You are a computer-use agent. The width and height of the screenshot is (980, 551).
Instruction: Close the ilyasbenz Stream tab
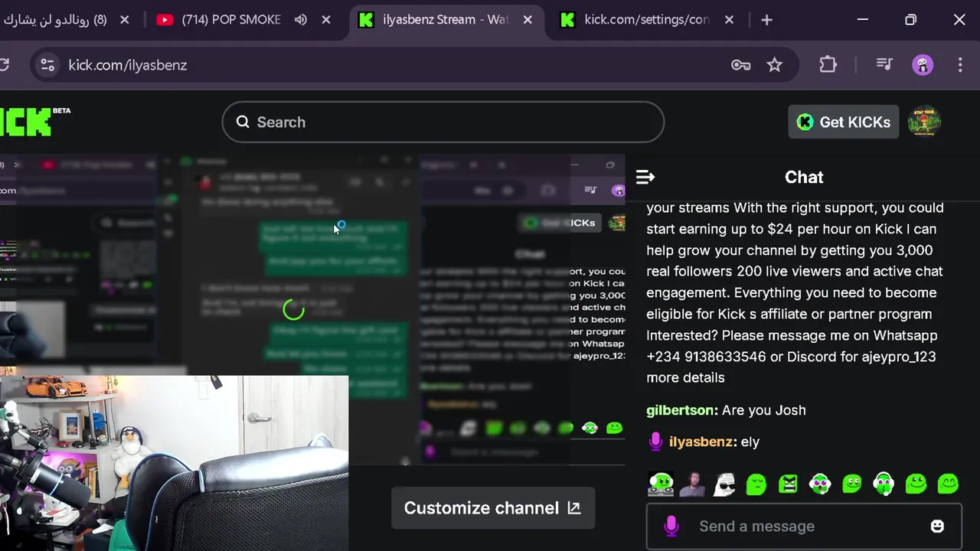tap(528, 20)
